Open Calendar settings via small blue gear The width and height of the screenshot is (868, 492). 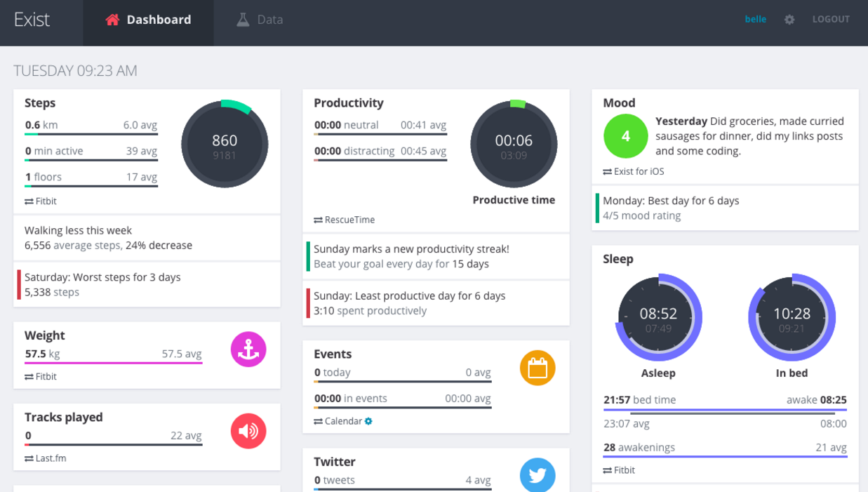(368, 421)
